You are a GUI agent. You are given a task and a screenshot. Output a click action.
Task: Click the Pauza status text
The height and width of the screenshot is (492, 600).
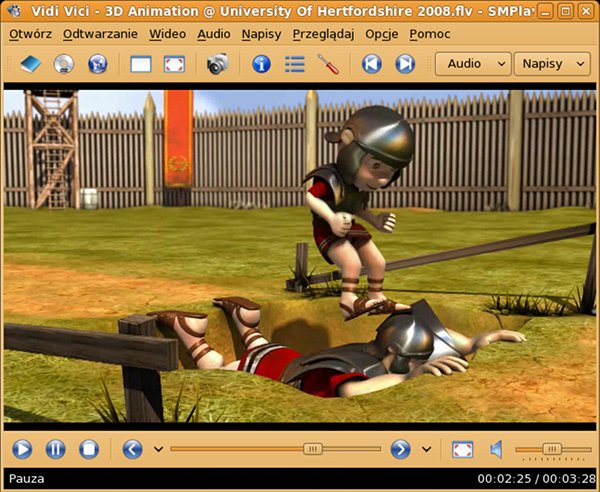(26, 479)
